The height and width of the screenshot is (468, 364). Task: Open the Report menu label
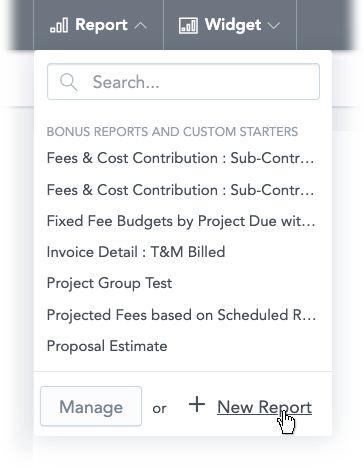(101, 25)
